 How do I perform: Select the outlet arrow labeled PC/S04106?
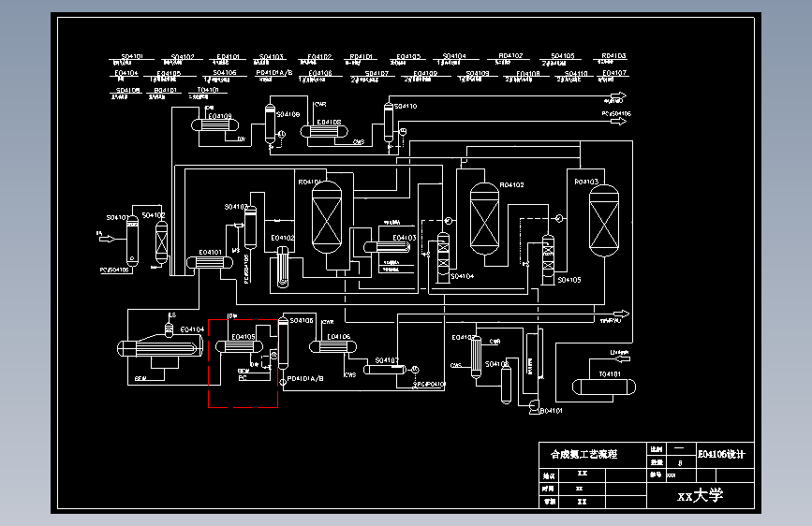click(618, 121)
